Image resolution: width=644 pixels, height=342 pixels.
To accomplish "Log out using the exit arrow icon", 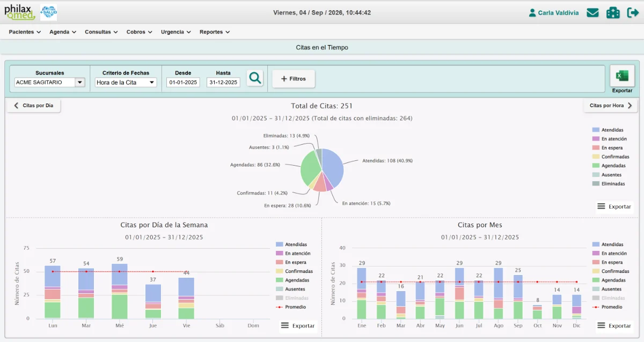I will tap(633, 13).
